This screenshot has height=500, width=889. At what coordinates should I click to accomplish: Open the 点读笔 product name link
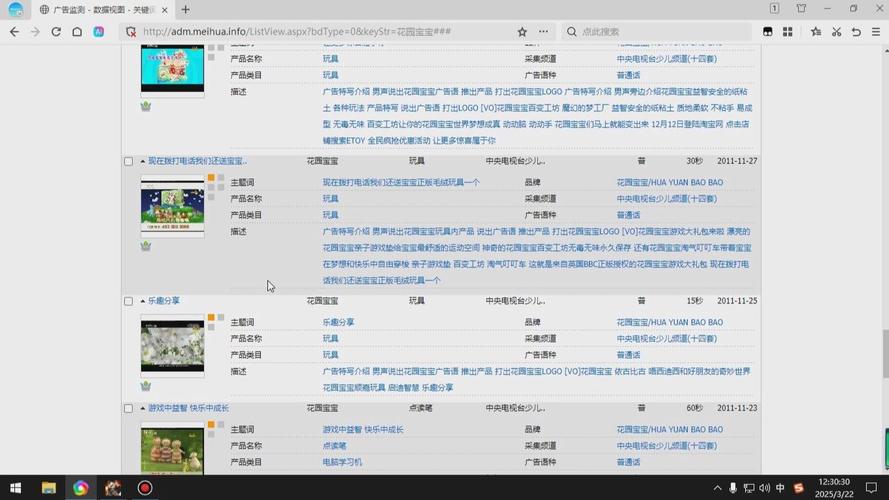tap(335, 446)
